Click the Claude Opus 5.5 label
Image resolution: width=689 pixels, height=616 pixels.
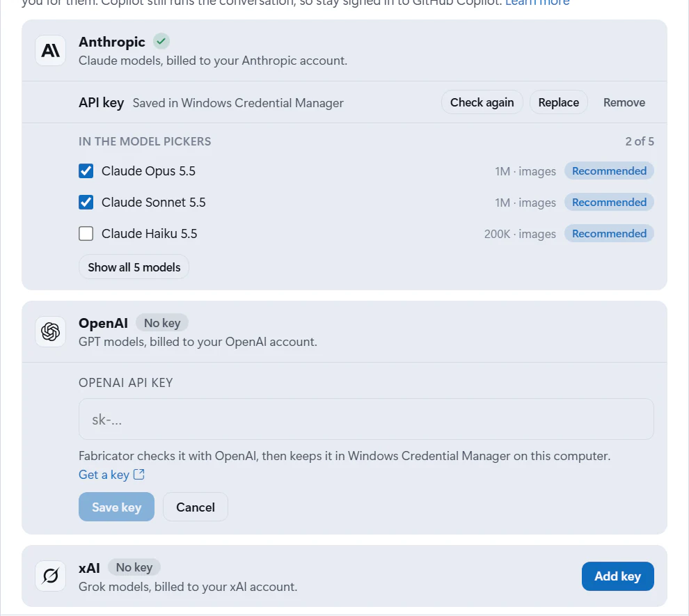point(148,171)
